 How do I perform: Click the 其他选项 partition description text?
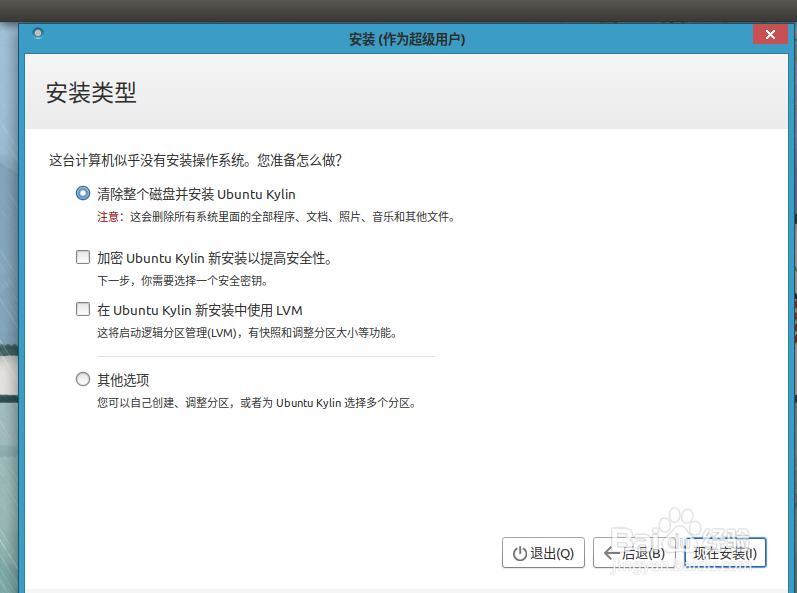pyautogui.click(x=257, y=403)
